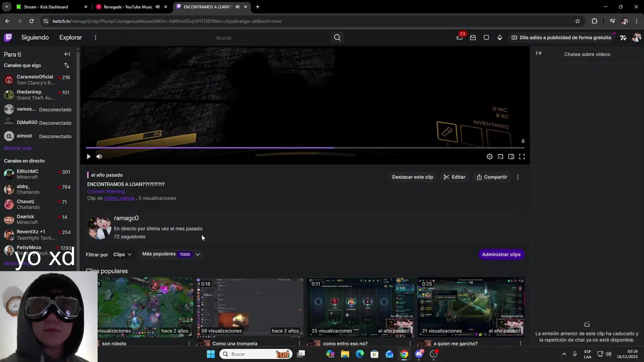Reload the Twitch page
Screen dimensions: 644x362
click(31, 21)
